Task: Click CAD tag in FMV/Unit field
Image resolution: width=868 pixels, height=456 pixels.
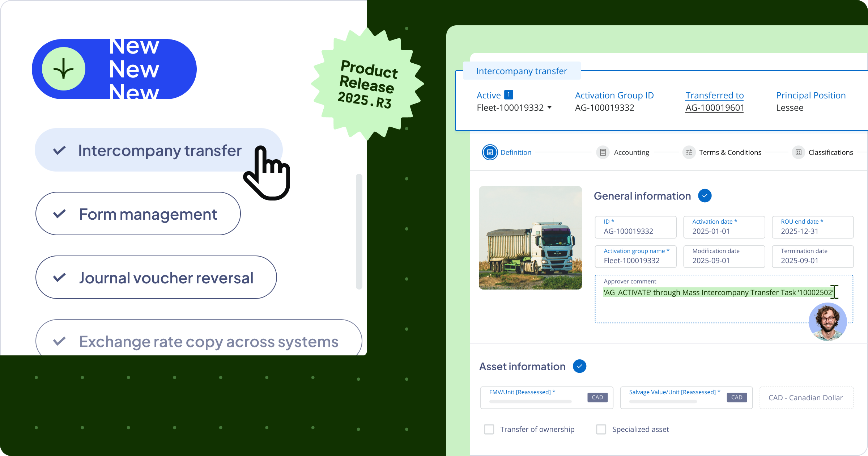Action: [597, 397]
